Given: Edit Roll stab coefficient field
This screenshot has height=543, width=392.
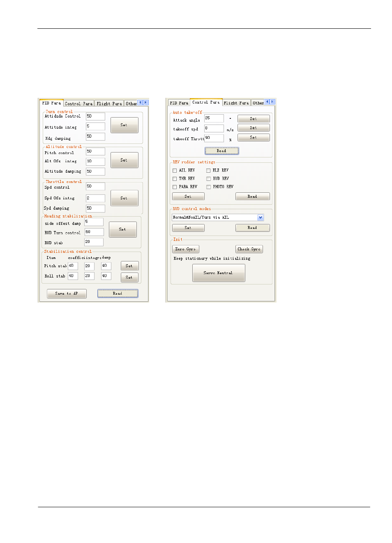Looking at the screenshot, I should tap(73, 276).
